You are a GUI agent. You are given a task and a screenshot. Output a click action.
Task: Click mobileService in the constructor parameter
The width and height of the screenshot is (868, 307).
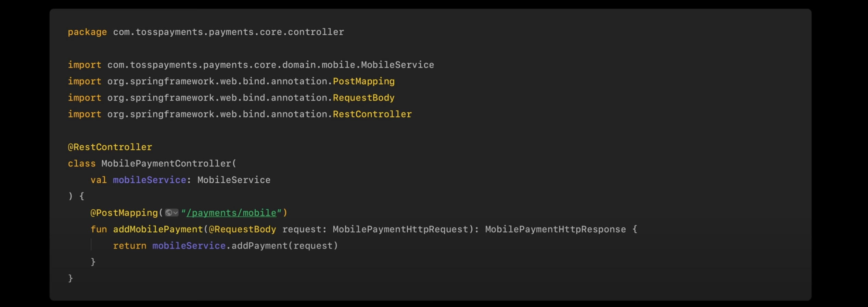(149, 180)
